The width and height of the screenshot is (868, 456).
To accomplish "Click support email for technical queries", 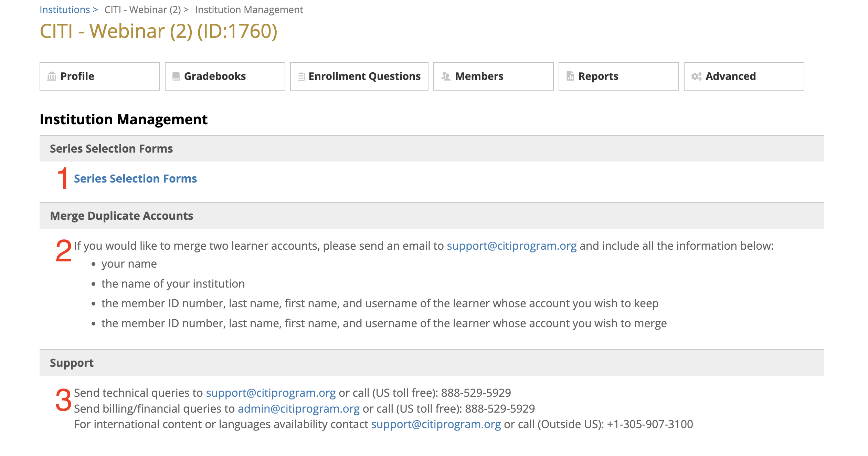I will [x=271, y=393].
